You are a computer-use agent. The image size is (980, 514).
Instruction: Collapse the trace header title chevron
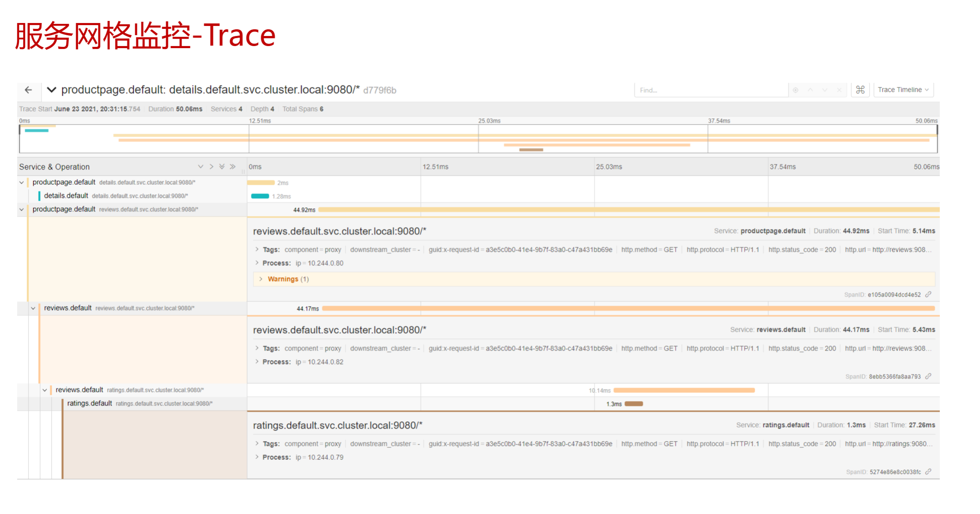pos(52,90)
